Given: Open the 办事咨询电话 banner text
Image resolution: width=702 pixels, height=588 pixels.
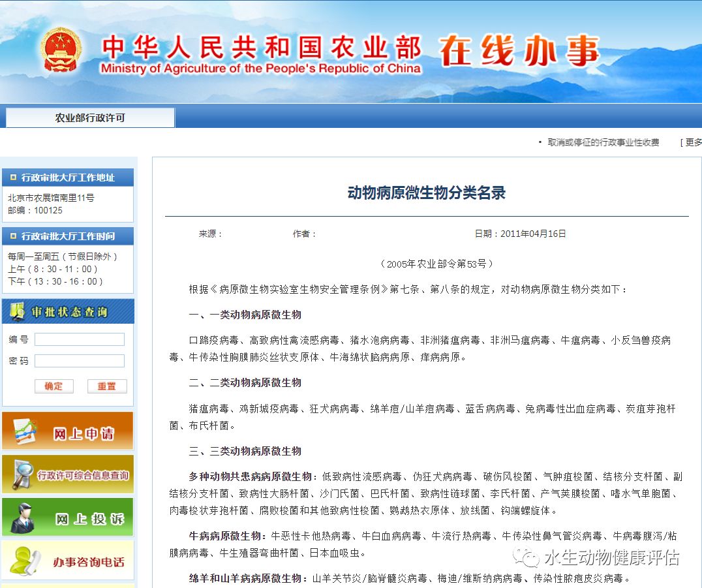Looking at the screenshot, I should 89,562.
